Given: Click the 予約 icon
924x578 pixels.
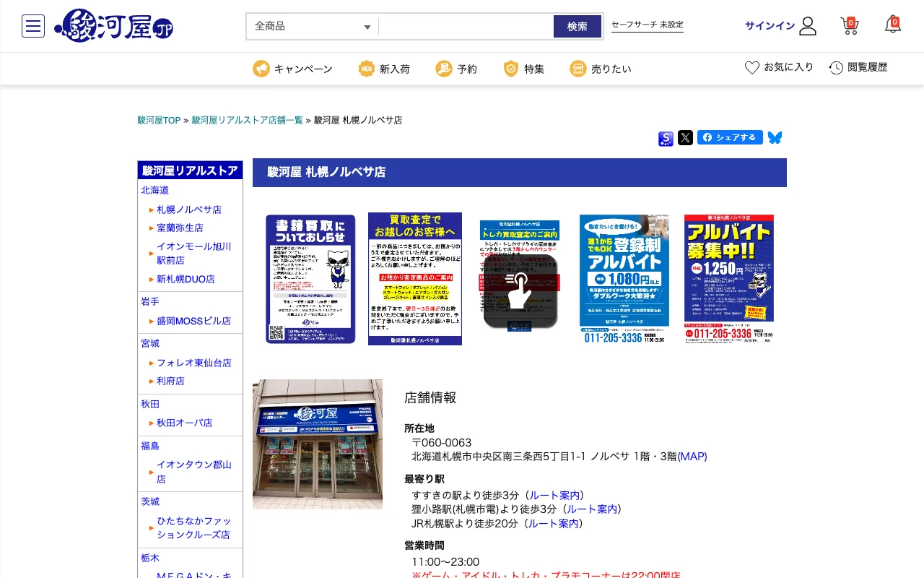Looking at the screenshot, I should [444, 69].
